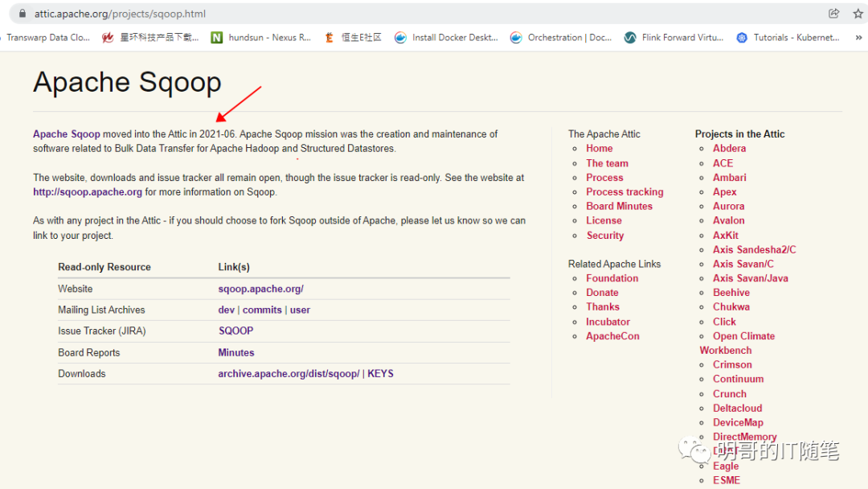Open the Process link in Attic menu

(604, 178)
